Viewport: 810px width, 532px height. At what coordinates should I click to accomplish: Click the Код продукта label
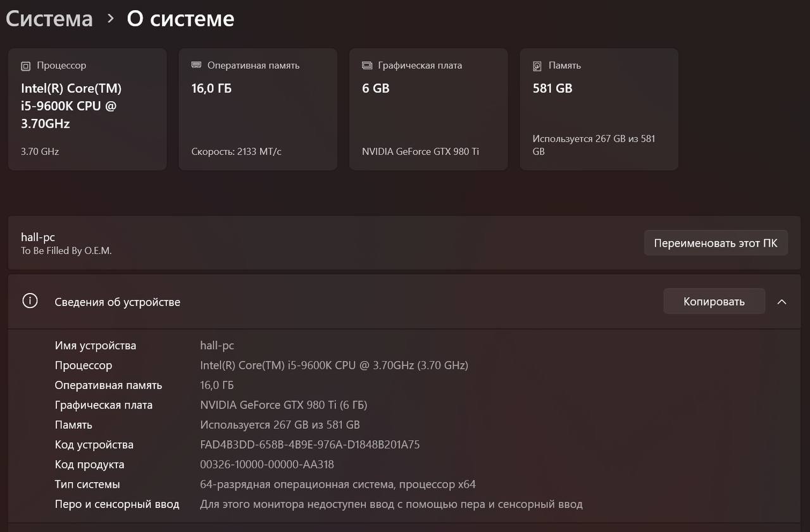coord(90,464)
